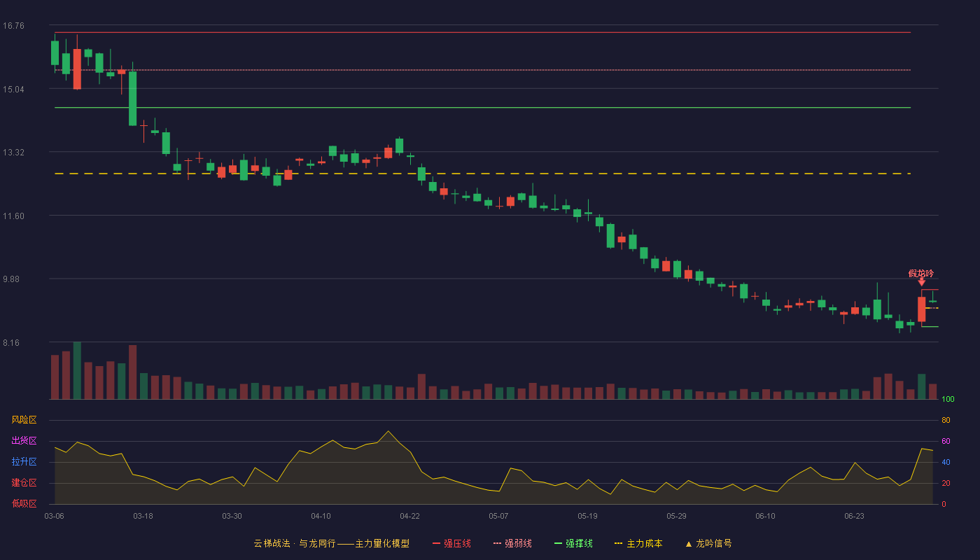This screenshot has width=980, height=560.
Task: Click the 03-30 date label
Action: [x=232, y=516]
